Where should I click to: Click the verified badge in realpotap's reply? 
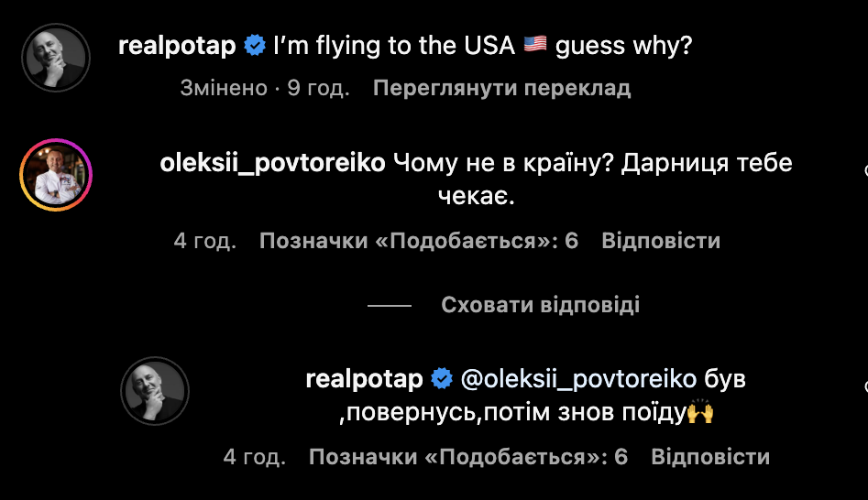click(442, 379)
